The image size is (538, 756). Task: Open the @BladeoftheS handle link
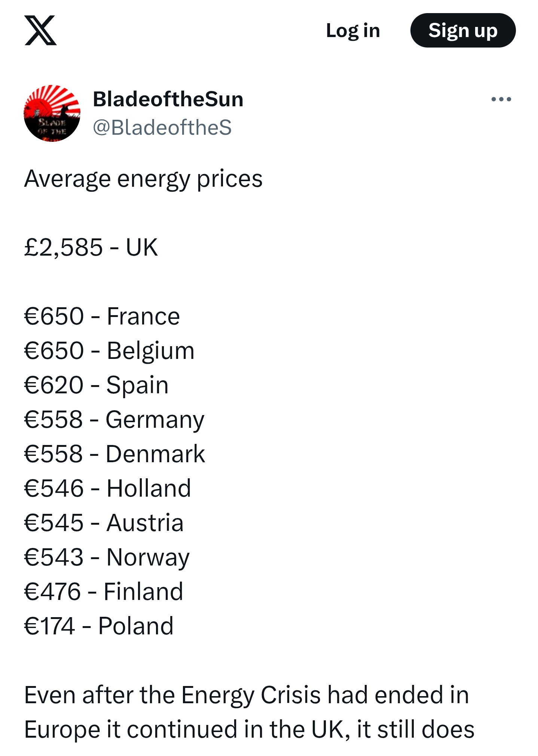[x=162, y=127]
